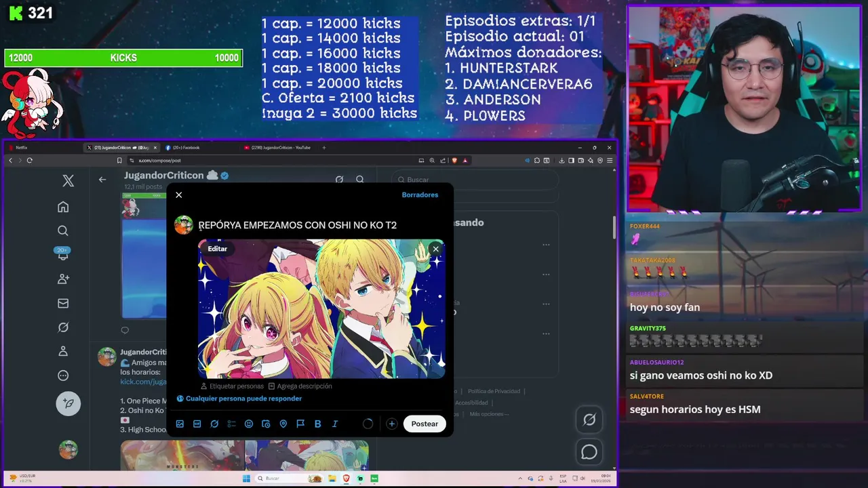868x488 pixels.
Task: Search the profile with magnifier icon
Action: [360, 180]
